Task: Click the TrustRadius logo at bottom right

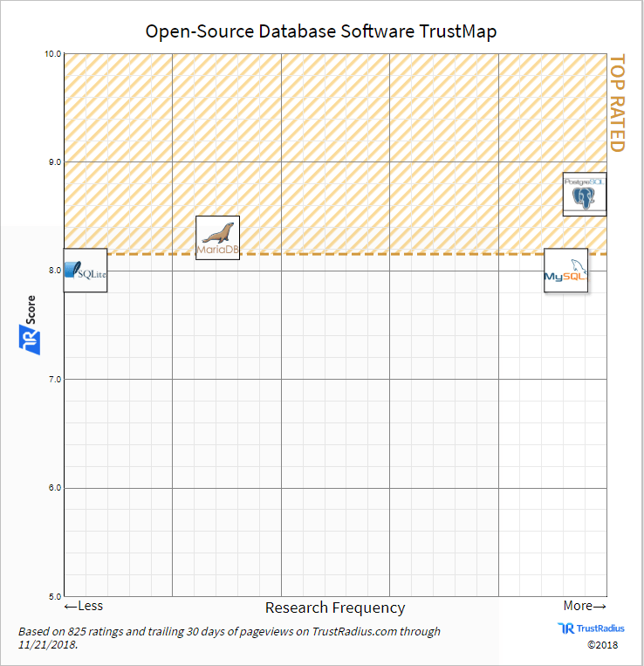Action: [x=591, y=628]
